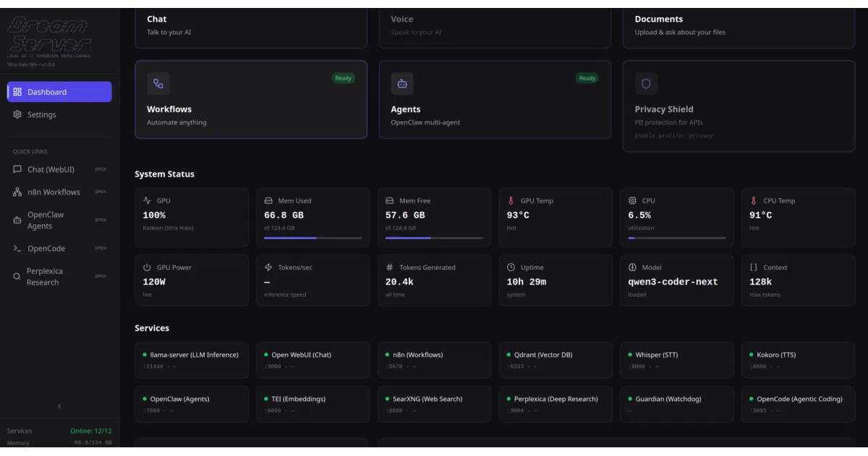Click the CPU chip icon
868x456 pixels.
(x=632, y=200)
